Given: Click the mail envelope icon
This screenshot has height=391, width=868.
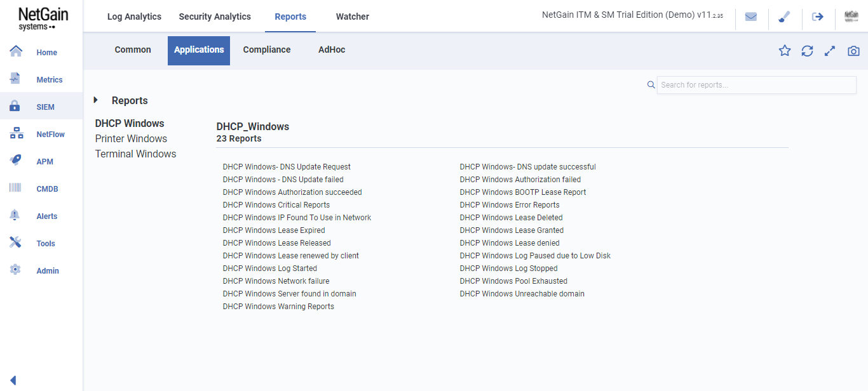Looking at the screenshot, I should tap(751, 17).
